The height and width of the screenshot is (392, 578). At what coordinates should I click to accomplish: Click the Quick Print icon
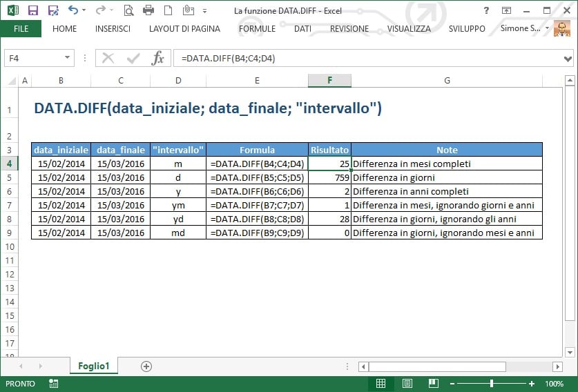point(148,10)
